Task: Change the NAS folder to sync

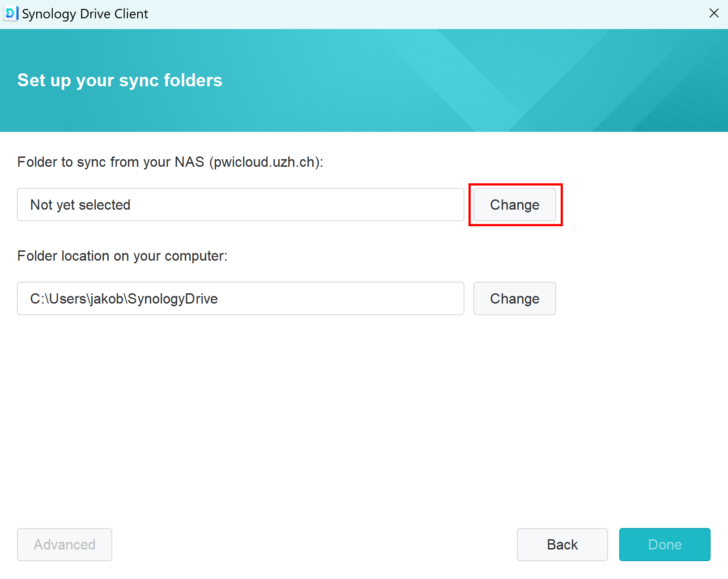Action: tap(515, 205)
